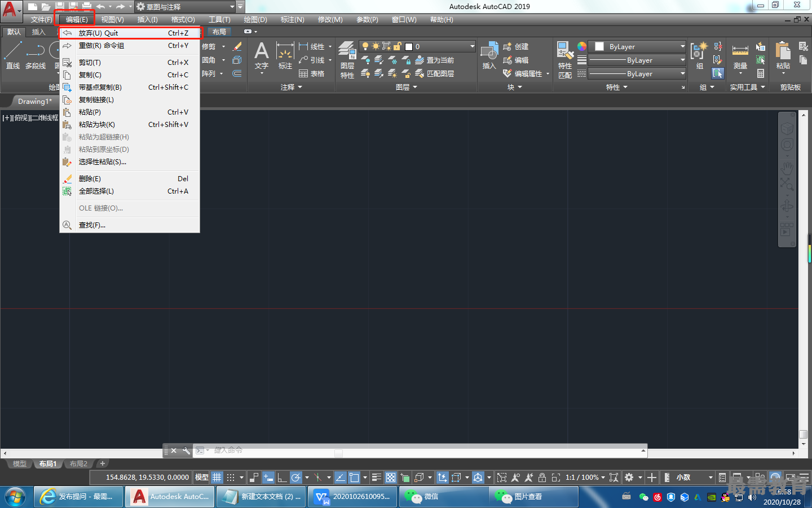
Task: Switch to the Drawing1* file tab
Action: (34, 102)
